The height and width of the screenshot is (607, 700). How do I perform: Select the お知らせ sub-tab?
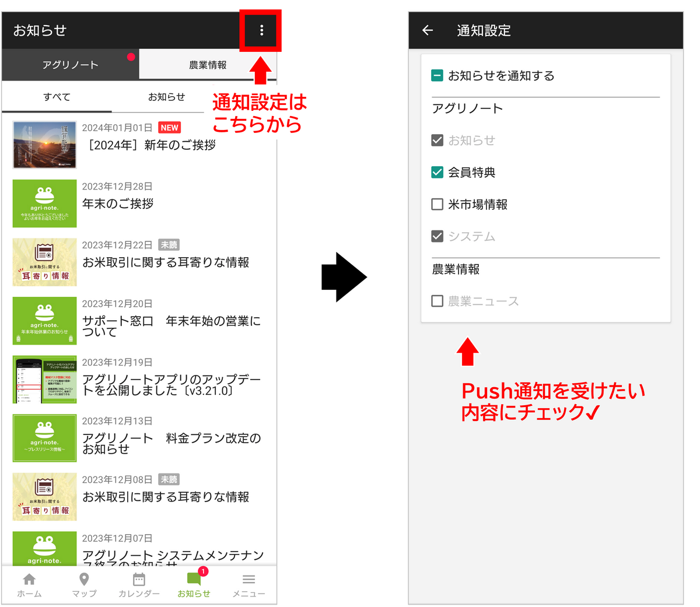166,97
